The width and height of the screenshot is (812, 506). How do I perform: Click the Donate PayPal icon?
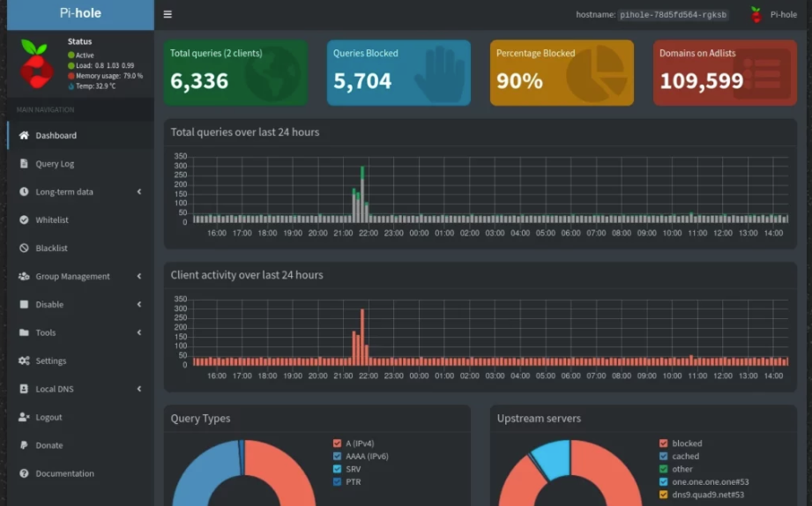coord(24,446)
